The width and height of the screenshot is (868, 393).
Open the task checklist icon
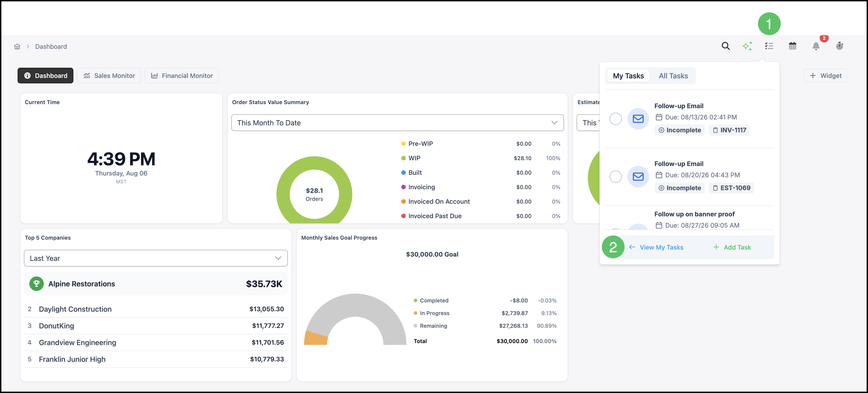769,46
